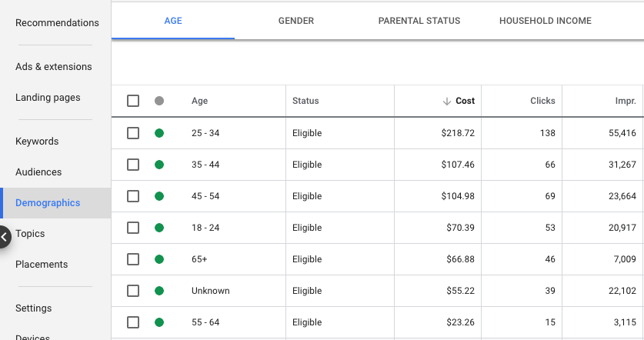This screenshot has width=644, height=340.
Task: Click the green status dot for 65+ row
Action: tap(159, 259)
